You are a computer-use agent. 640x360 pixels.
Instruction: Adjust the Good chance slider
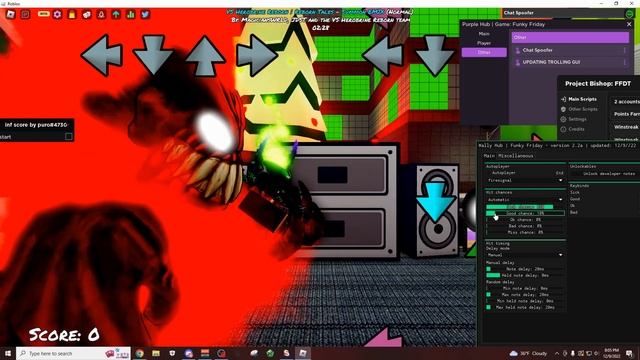point(525,213)
